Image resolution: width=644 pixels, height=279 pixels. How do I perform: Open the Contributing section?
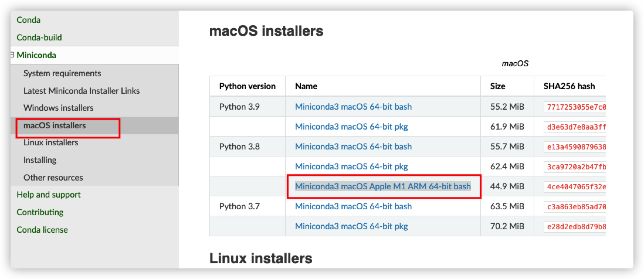(x=40, y=212)
